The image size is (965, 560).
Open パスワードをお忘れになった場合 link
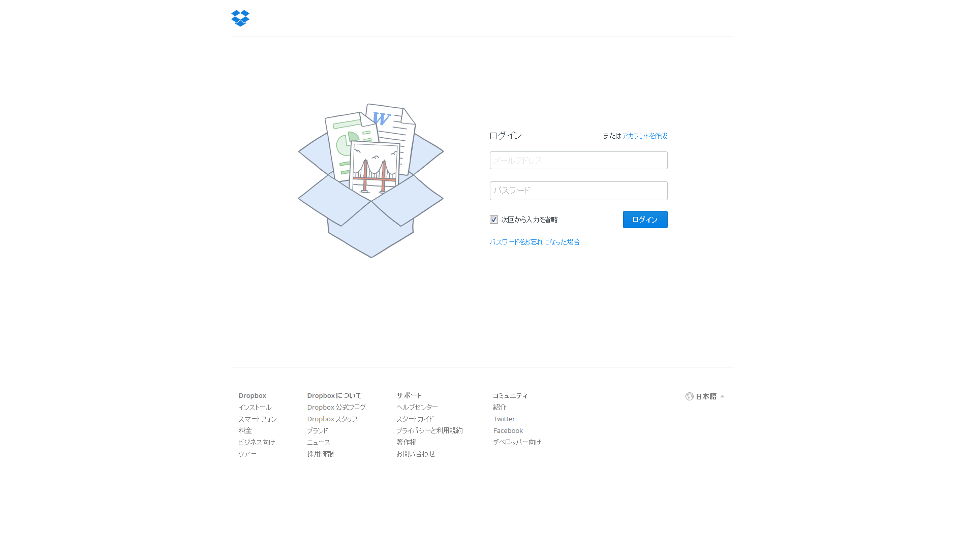[535, 242]
